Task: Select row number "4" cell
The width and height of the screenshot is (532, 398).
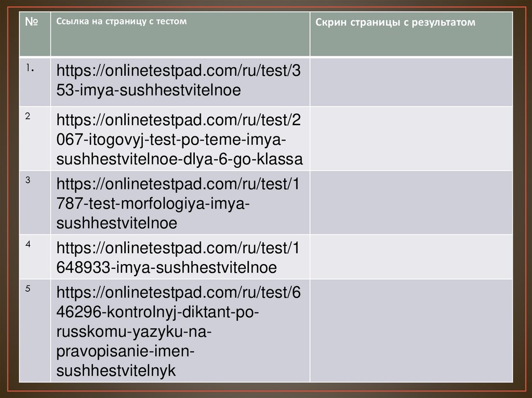Action: point(35,257)
